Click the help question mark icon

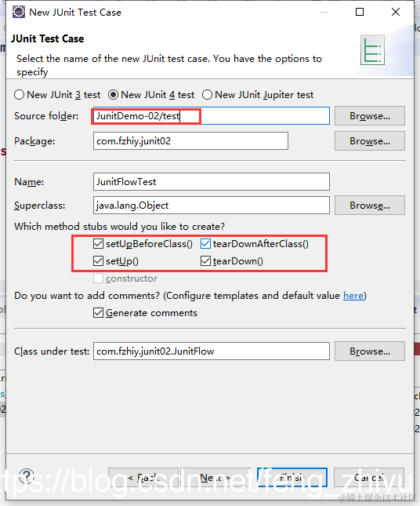(x=27, y=476)
